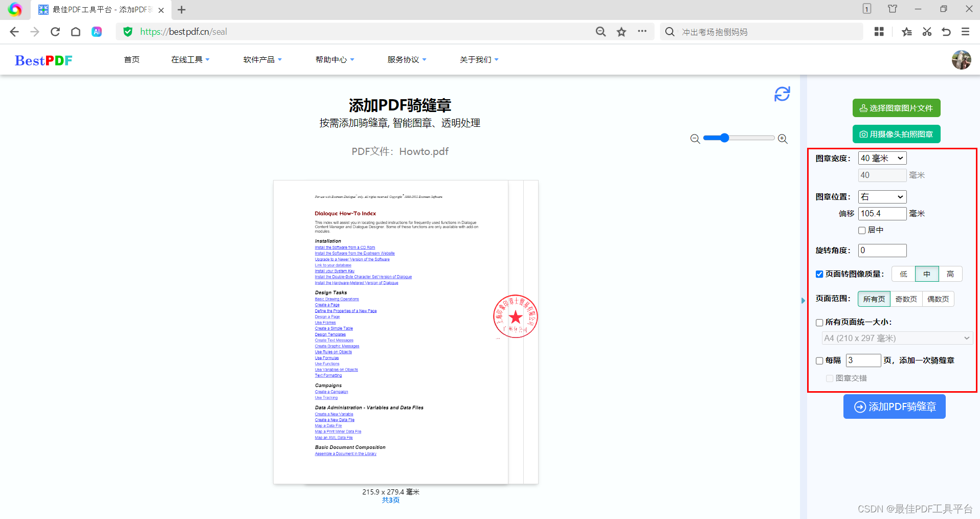Collapse the side panel with the blue arrow
This screenshot has height=519, width=980.
coord(803,301)
